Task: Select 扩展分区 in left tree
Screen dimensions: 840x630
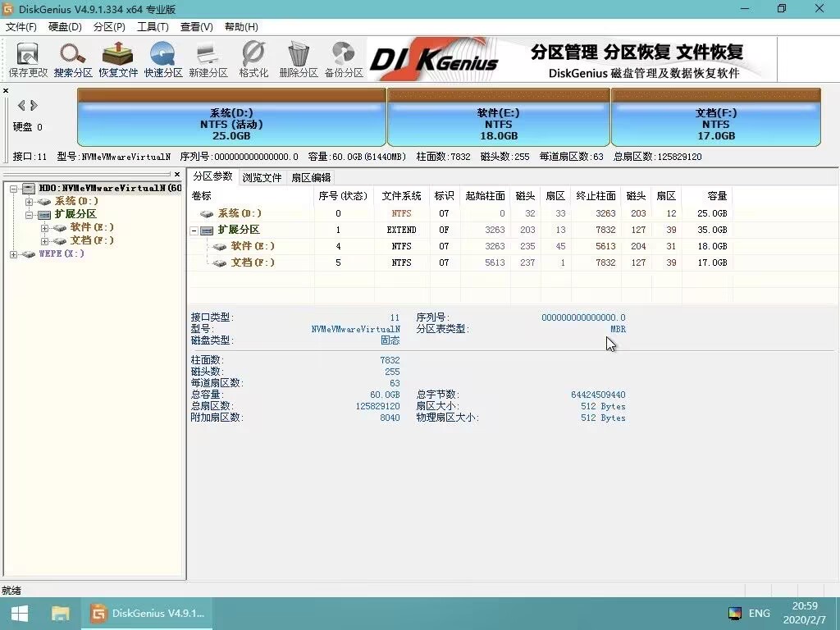Action: (75, 214)
